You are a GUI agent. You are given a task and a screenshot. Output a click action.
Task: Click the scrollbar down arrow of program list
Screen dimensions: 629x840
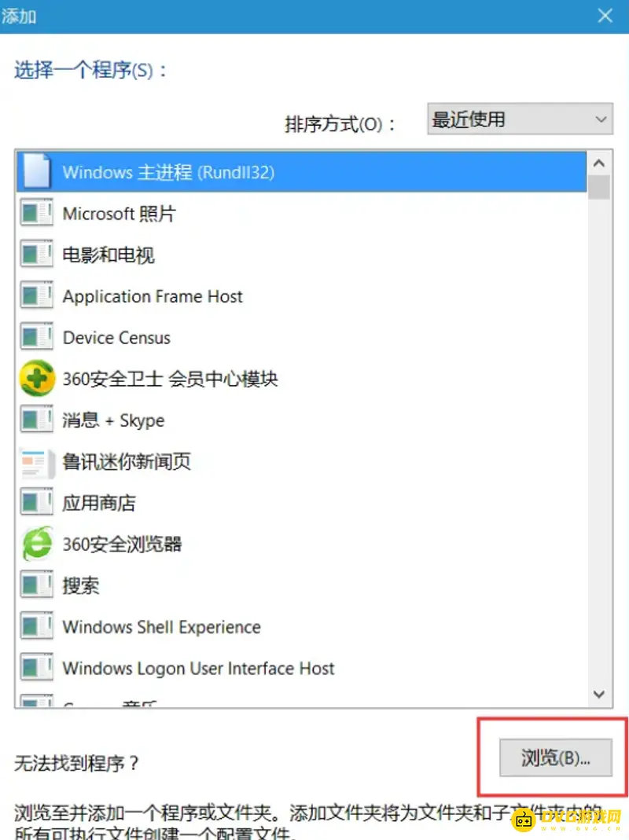click(599, 695)
